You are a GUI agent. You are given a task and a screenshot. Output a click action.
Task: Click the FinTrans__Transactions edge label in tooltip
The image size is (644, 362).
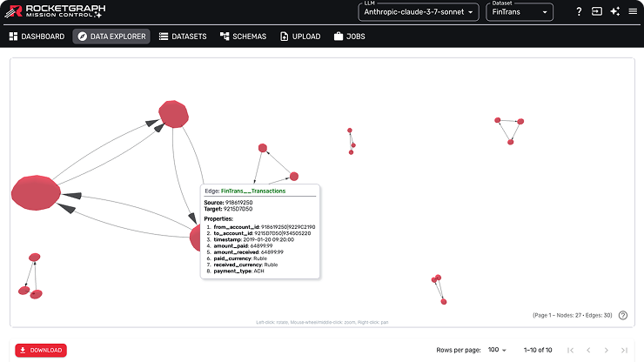(x=253, y=191)
